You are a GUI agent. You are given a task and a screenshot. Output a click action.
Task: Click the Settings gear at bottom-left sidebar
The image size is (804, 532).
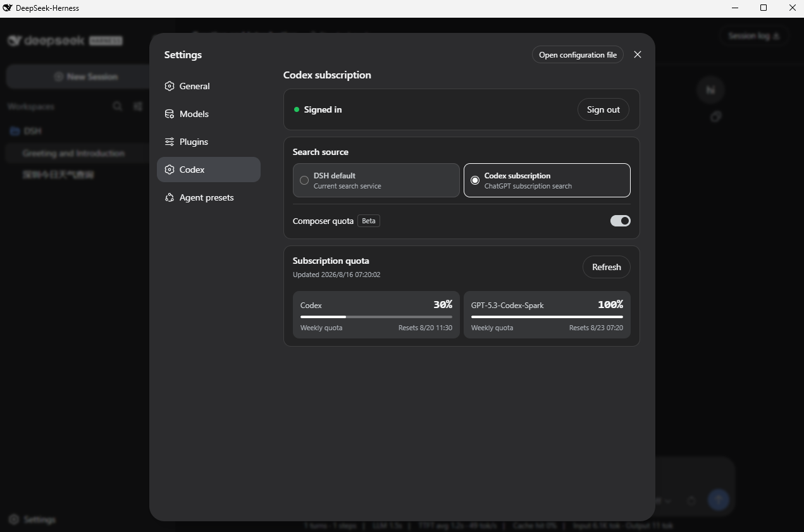point(15,519)
